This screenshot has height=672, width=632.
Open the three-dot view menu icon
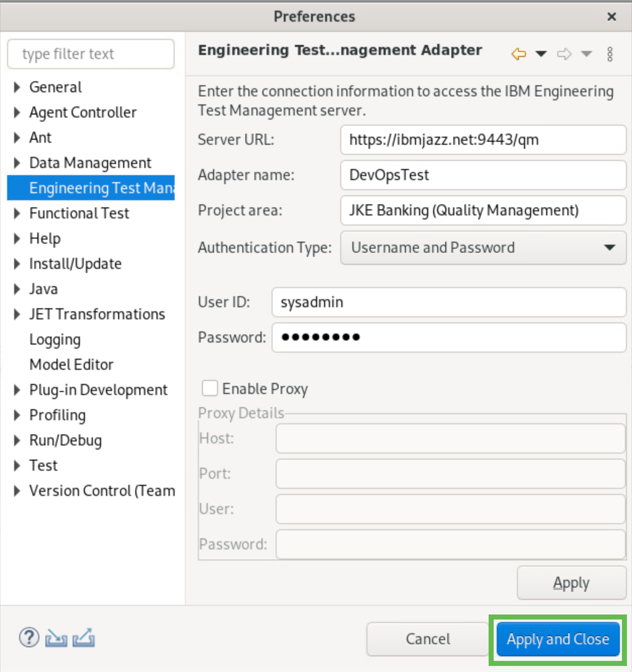tap(610, 54)
